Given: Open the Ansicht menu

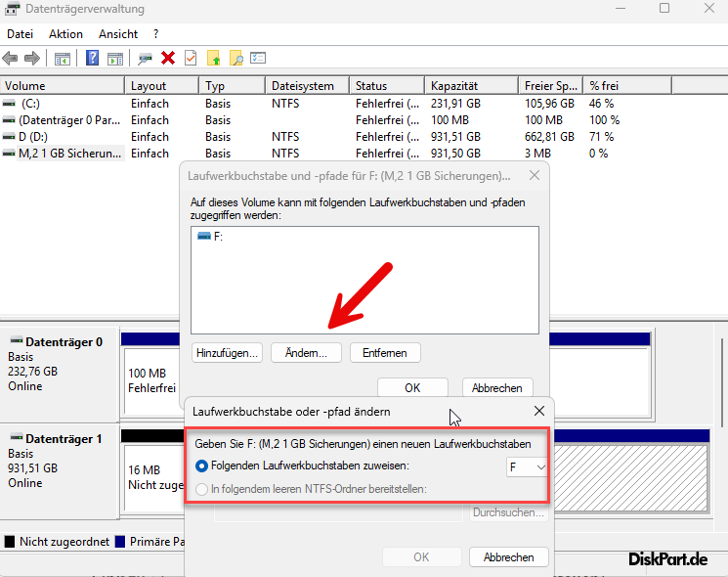Looking at the screenshot, I should point(118,34).
